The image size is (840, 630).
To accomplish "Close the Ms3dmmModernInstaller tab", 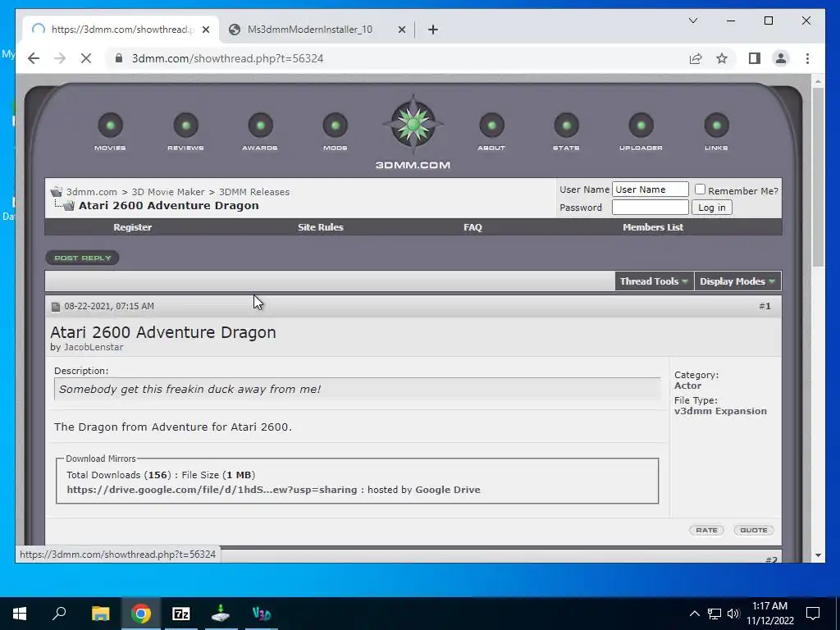I will [402, 30].
